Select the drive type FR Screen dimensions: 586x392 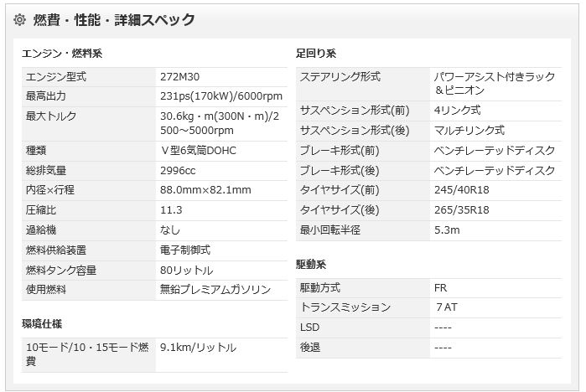coord(441,288)
